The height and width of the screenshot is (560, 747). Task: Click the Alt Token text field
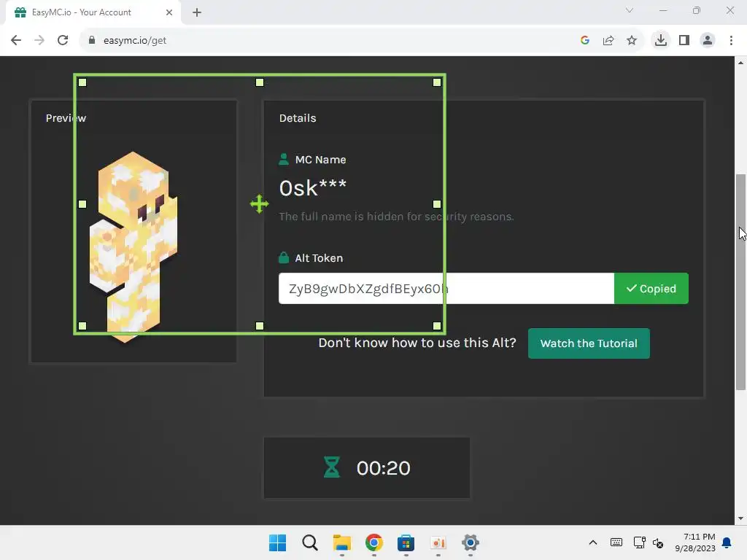(x=446, y=289)
